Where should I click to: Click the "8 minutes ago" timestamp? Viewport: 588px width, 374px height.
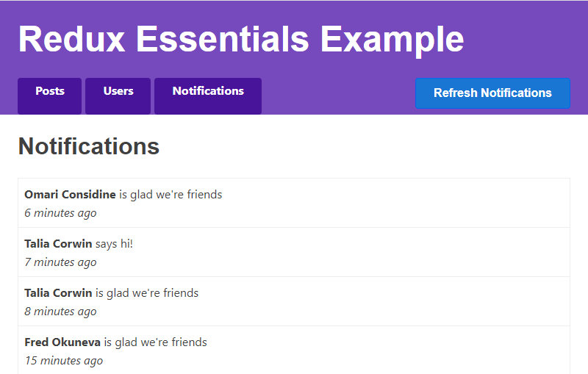click(60, 312)
